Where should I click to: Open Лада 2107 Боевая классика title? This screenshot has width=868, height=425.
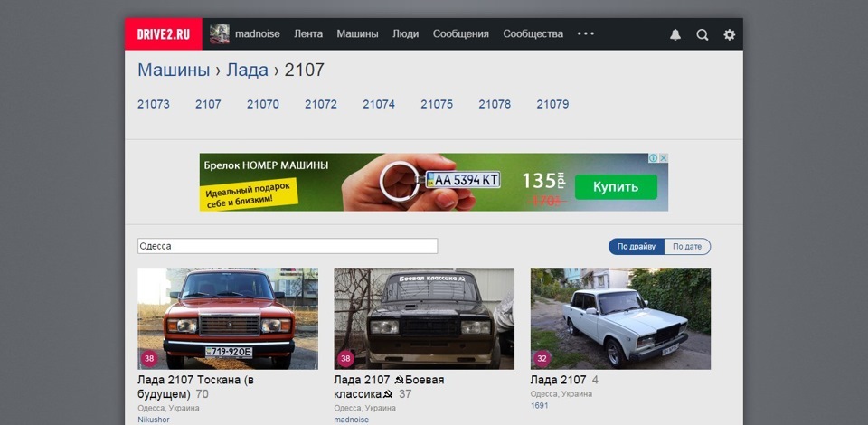coord(389,387)
